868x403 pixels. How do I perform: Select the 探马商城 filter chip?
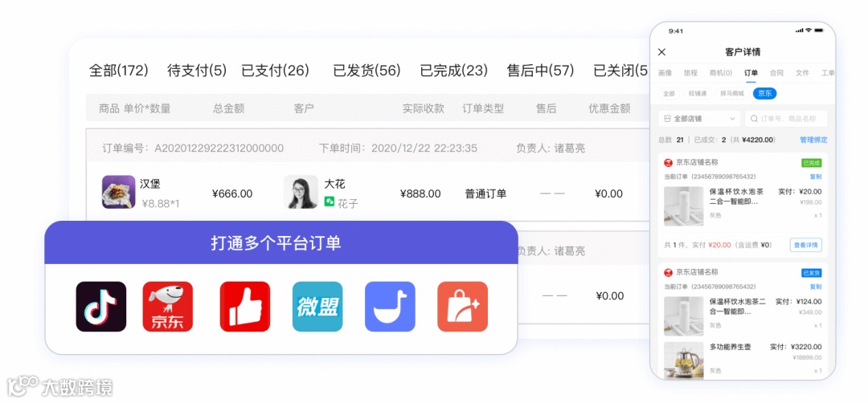point(732,93)
